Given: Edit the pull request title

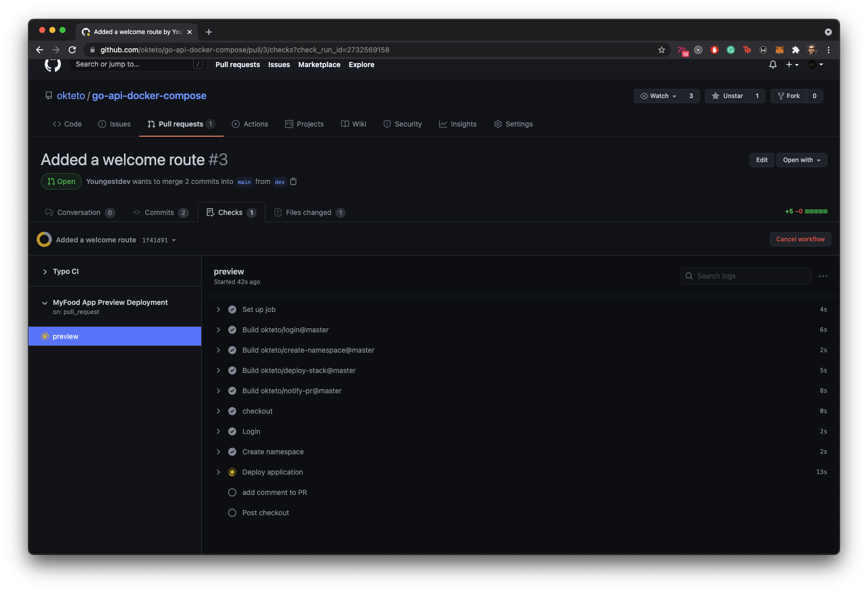Looking at the screenshot, I should 762,160.
